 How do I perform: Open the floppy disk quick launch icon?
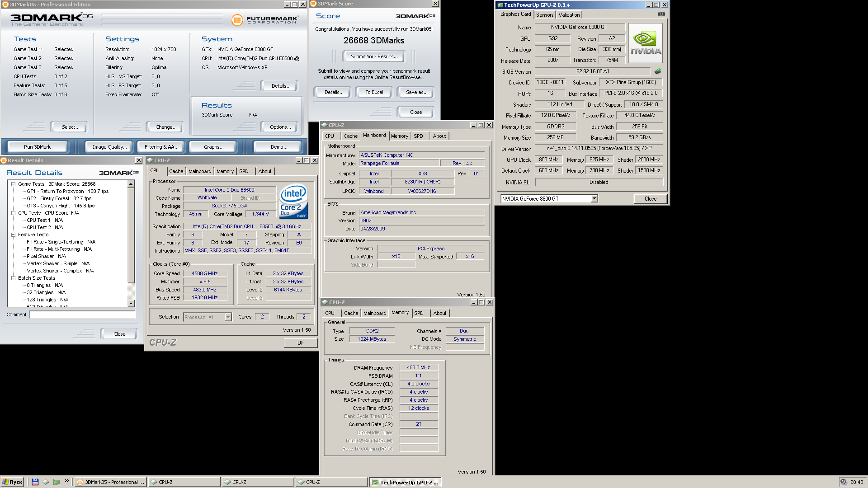[35, 482]
